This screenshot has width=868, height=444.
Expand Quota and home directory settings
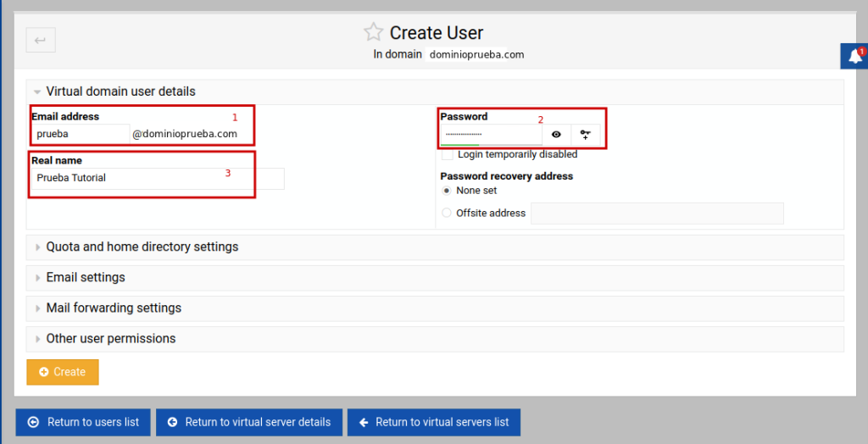(x=142, y=247)
